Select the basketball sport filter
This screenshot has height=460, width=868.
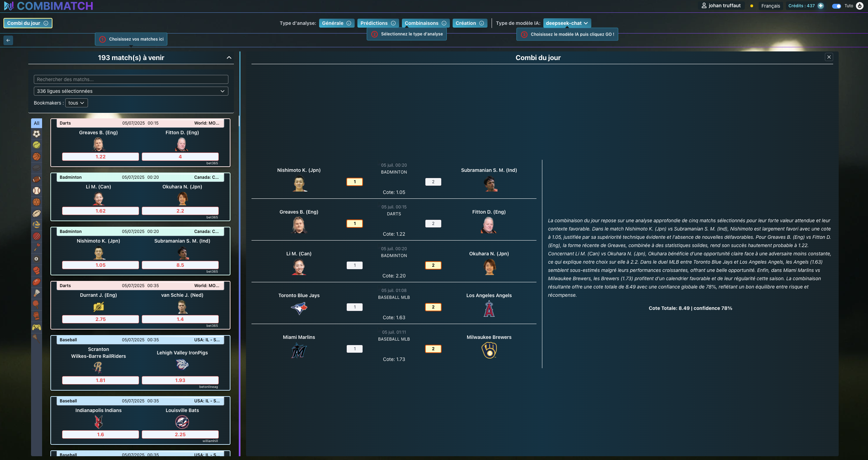point(37,157)
